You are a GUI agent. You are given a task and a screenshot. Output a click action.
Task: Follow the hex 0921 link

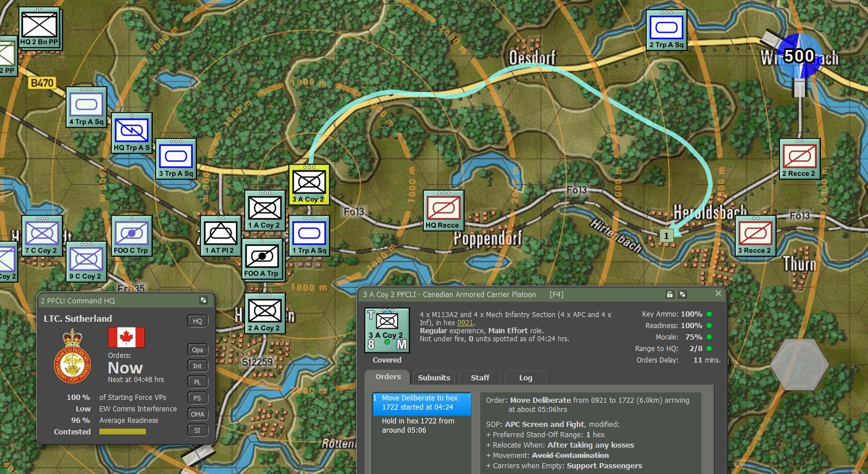pos(465,323)
